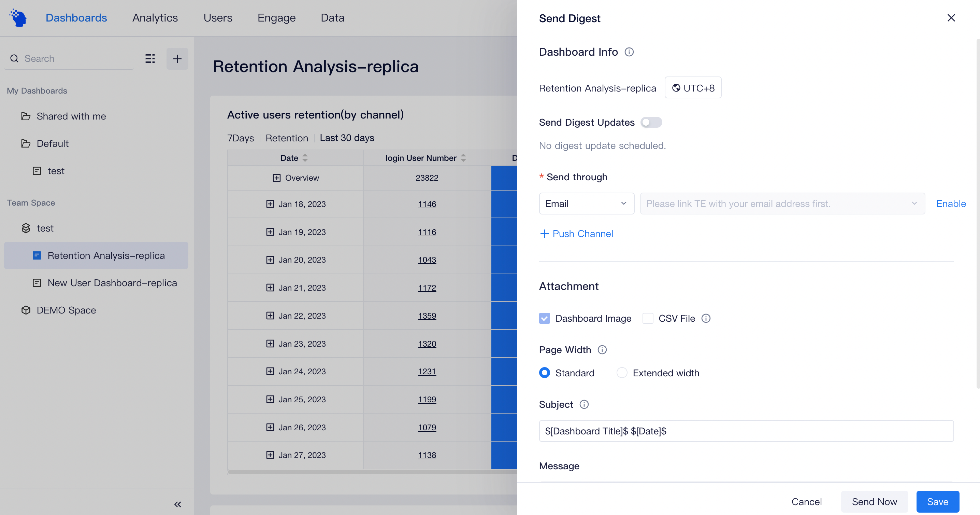
Task: Click the 1146 login user number
Action: point(427,204)
